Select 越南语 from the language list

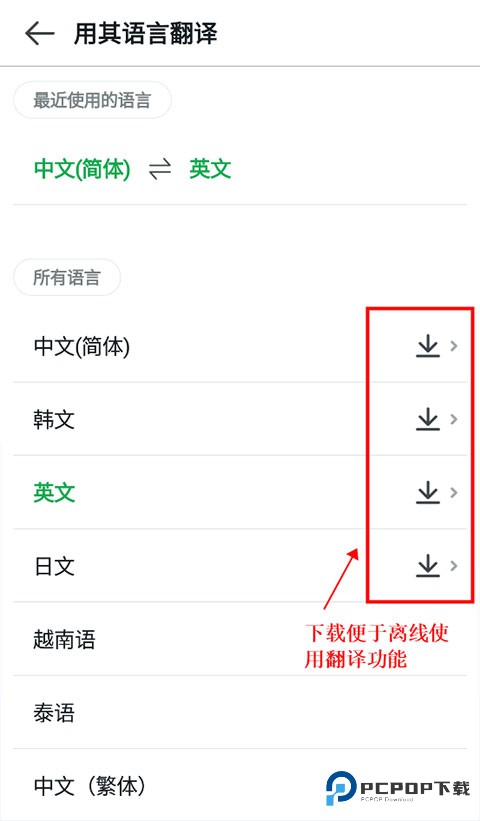tap(240, 639)
